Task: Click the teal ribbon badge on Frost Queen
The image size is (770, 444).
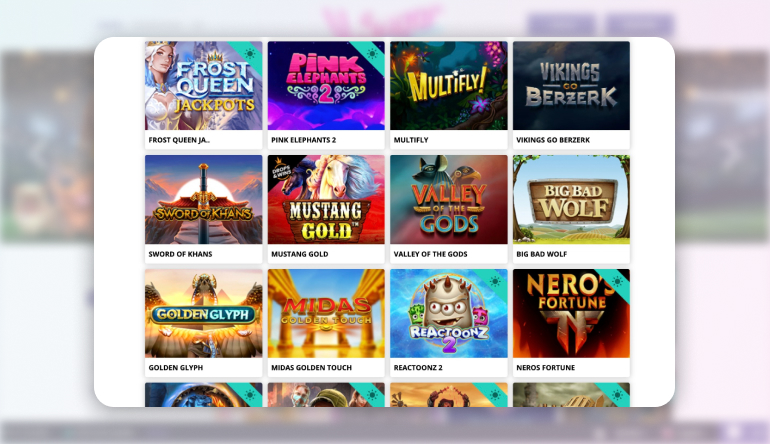Action: (x=249, y=54)
